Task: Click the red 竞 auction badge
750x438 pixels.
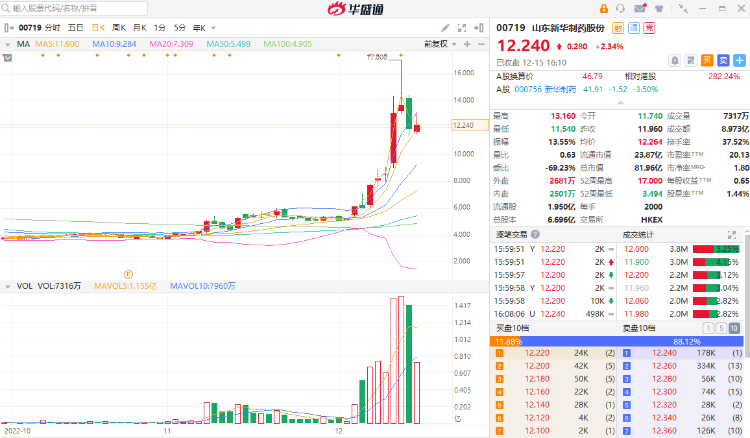Action: (x=649, y=28)
